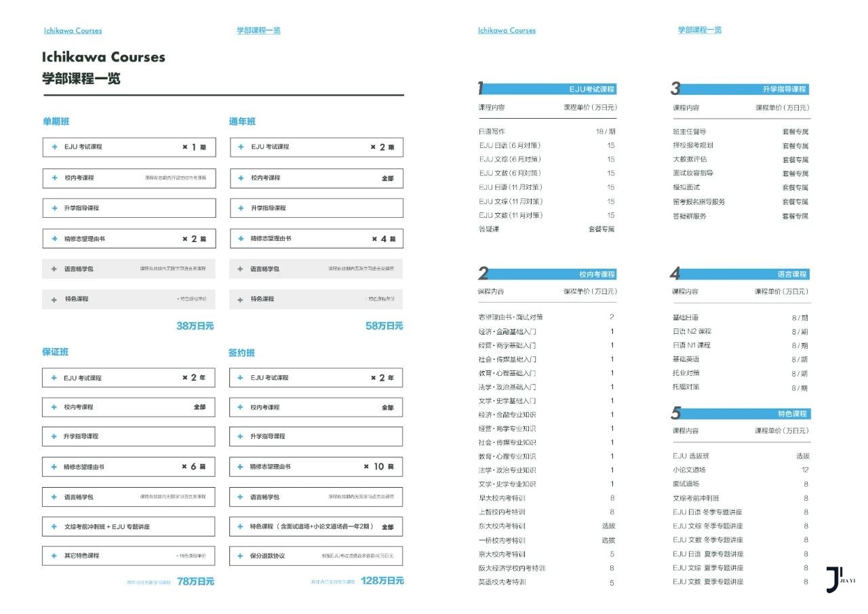Click the 大数据评估 row
The height and width of the screenshot is (614, 868).
741,159
